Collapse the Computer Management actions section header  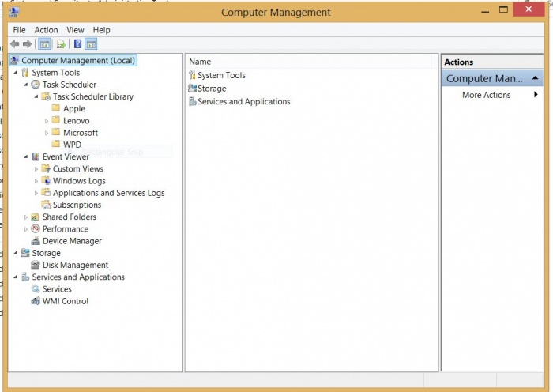[x=537, y=78]
